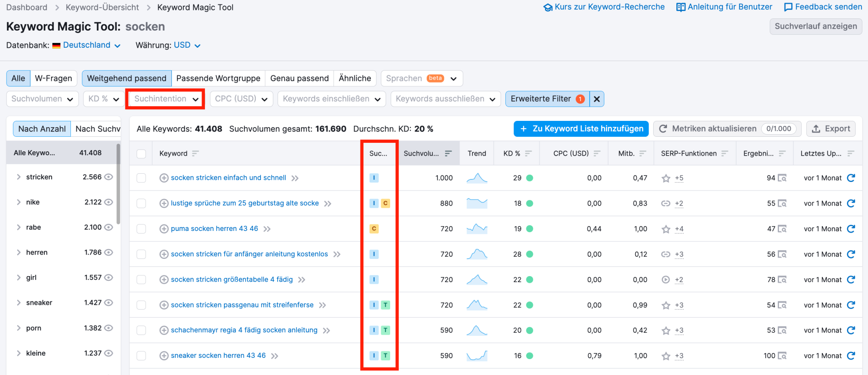Click video SERP feature in größentabelle row
Image resolution: width=868 pixels, height=375 pixels.
(x=666, y=280)
